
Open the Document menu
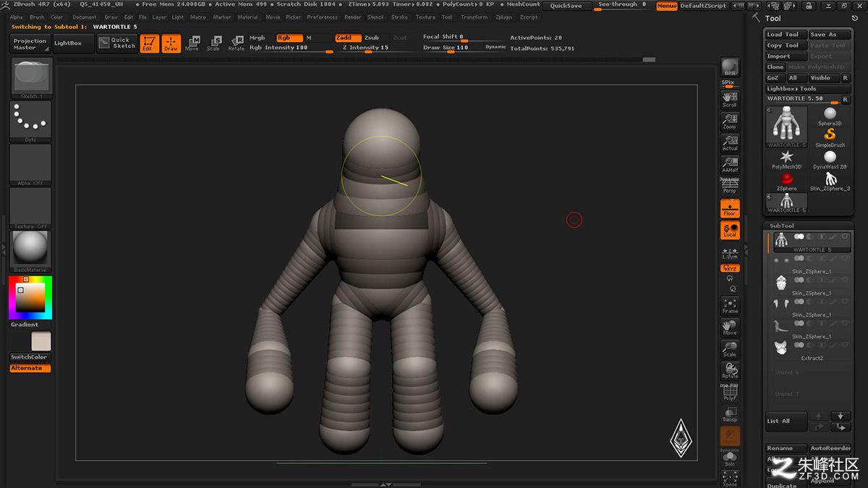(85, 17)
